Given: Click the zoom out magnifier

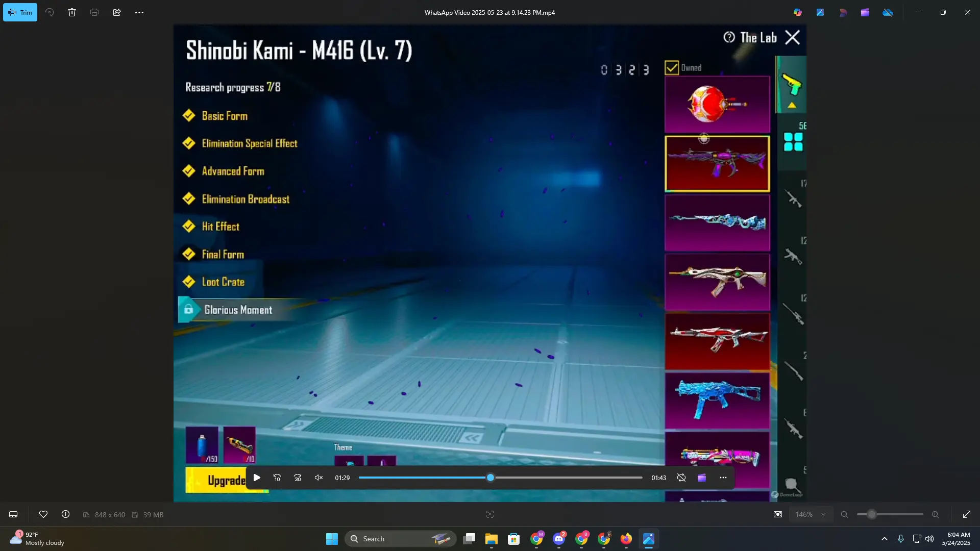Looking at the screenshot, I should point(845,514).
